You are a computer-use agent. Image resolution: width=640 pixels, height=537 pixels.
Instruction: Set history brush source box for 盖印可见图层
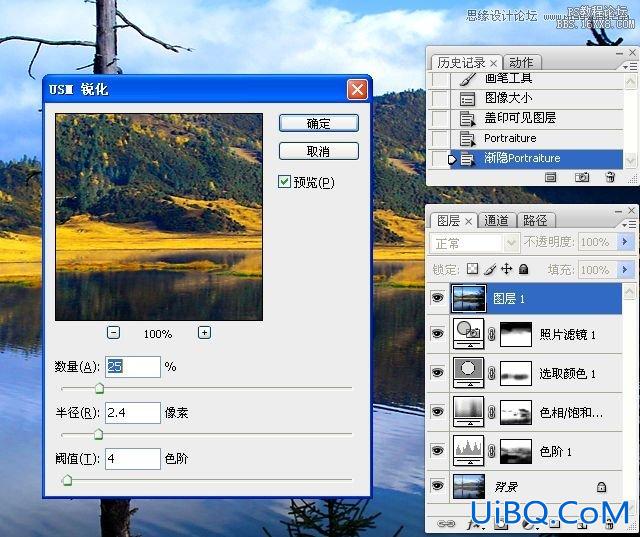440,118
